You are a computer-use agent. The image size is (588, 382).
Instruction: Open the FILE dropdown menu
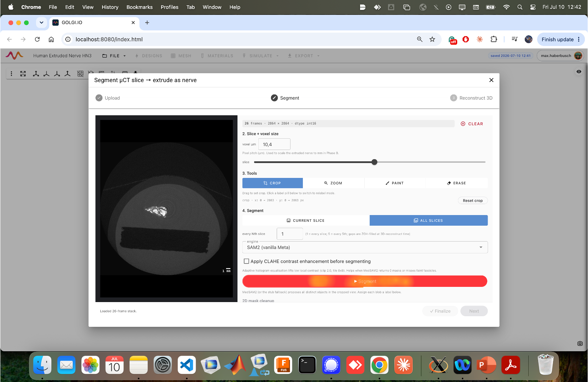pos(114,56)
